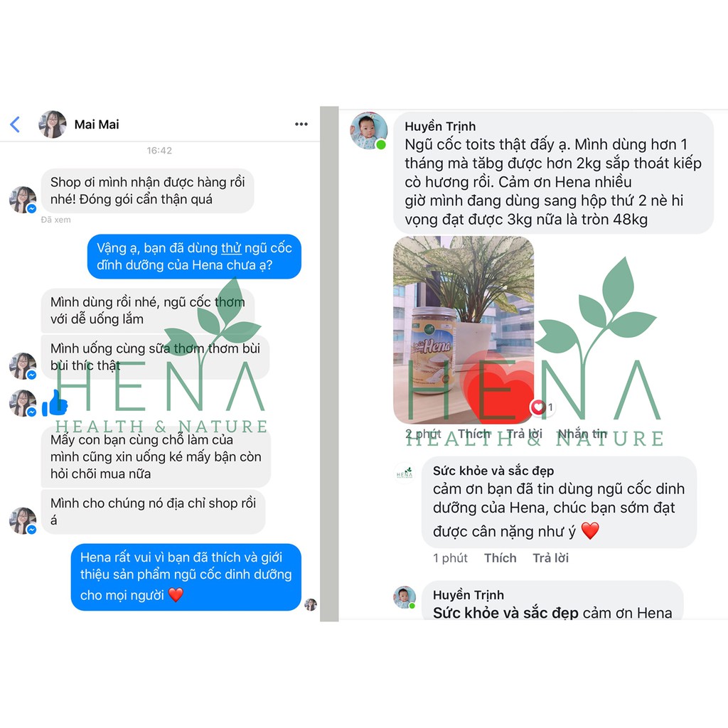Viewport: 728px width, 728px height.
Task: Tap the seen-receipt avatar beside last message
Action: (x=311, y=604)
